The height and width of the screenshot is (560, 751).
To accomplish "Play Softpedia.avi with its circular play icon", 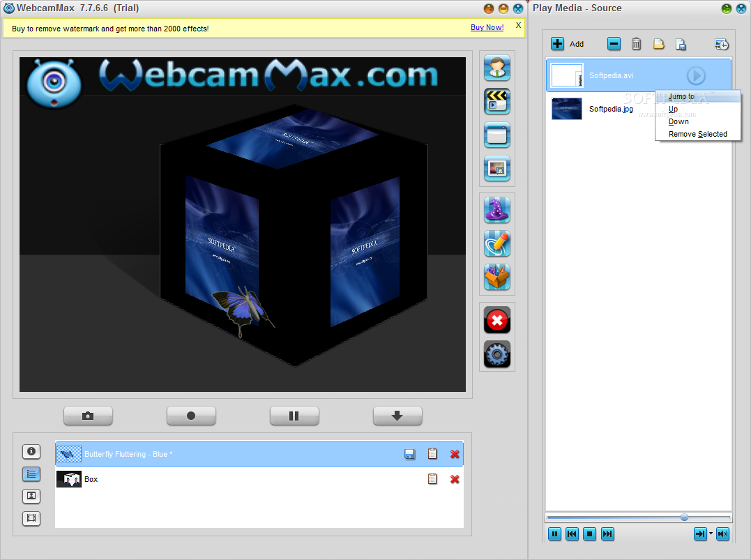I will [x=696, y=75].
